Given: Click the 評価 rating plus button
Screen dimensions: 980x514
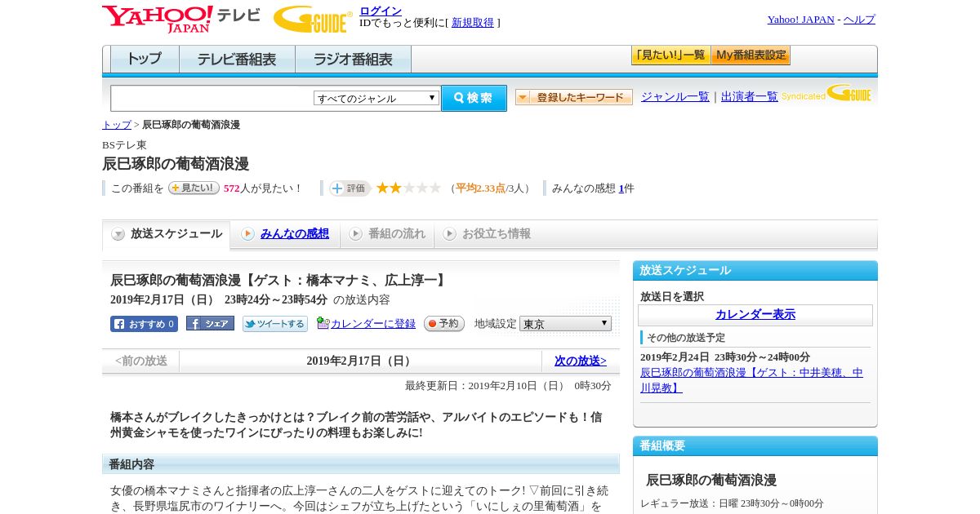Looking at the screenshot, I should [x=350, y=188].
